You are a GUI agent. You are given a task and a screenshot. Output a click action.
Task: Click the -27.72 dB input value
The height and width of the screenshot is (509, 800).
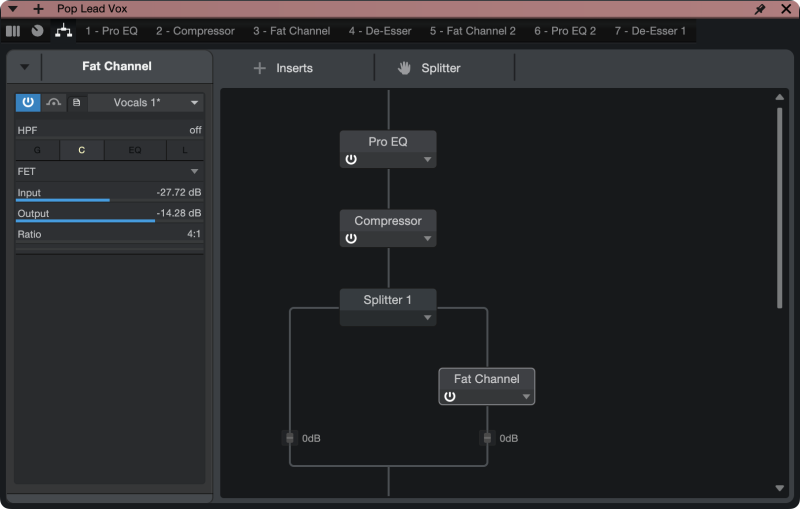(x=179, y=192)
